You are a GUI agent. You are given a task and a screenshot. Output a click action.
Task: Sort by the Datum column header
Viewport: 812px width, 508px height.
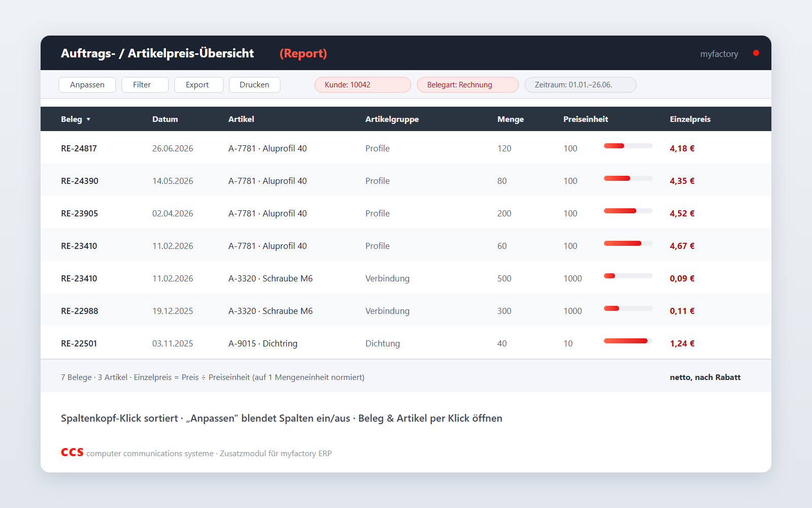[x=165, y=119]
